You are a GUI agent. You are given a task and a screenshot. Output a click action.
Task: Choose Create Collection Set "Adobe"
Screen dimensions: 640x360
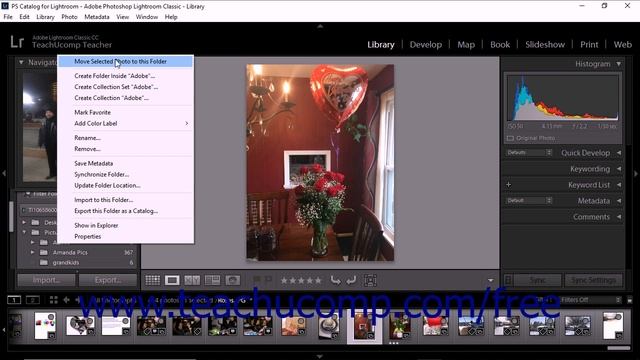(x=125, y=87)
